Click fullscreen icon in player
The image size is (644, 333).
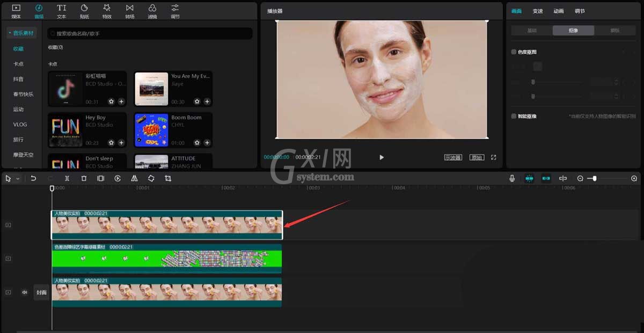coord(494,157)
